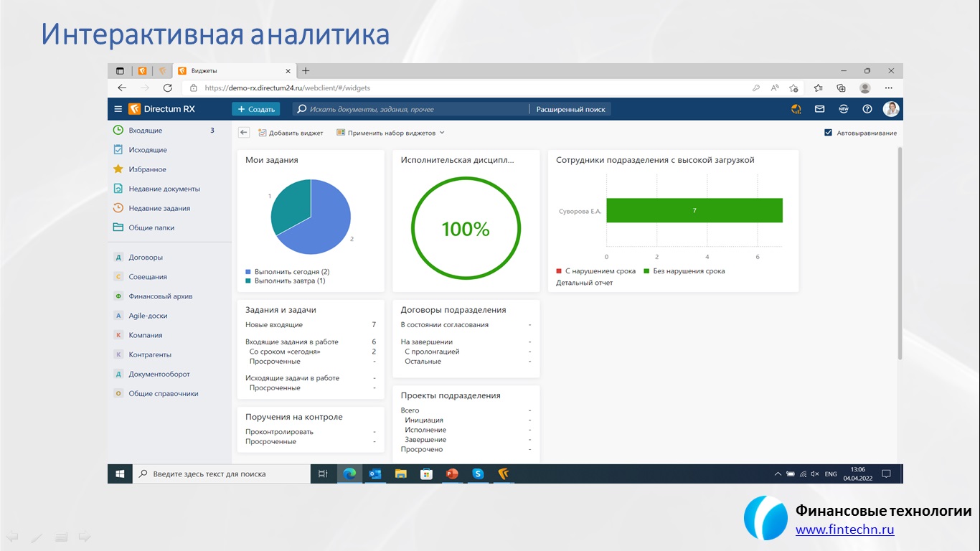Click the «Без нарушения срока» legend entry
The image size is (980, 551).
pyautogui.click(x=684, y=271)
